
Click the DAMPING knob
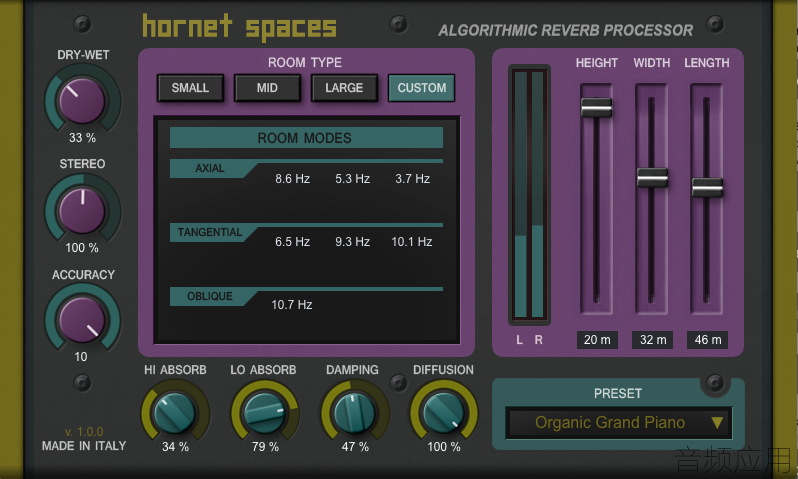click(354, 412)
